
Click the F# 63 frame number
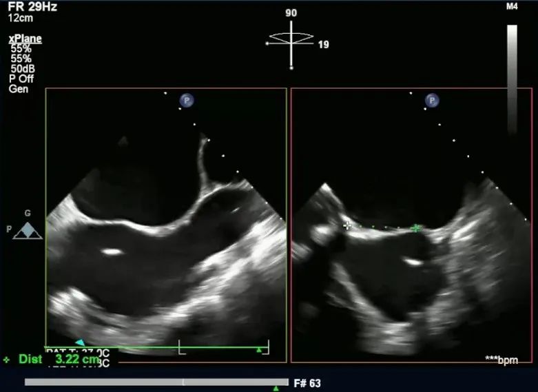pos(307,383)
